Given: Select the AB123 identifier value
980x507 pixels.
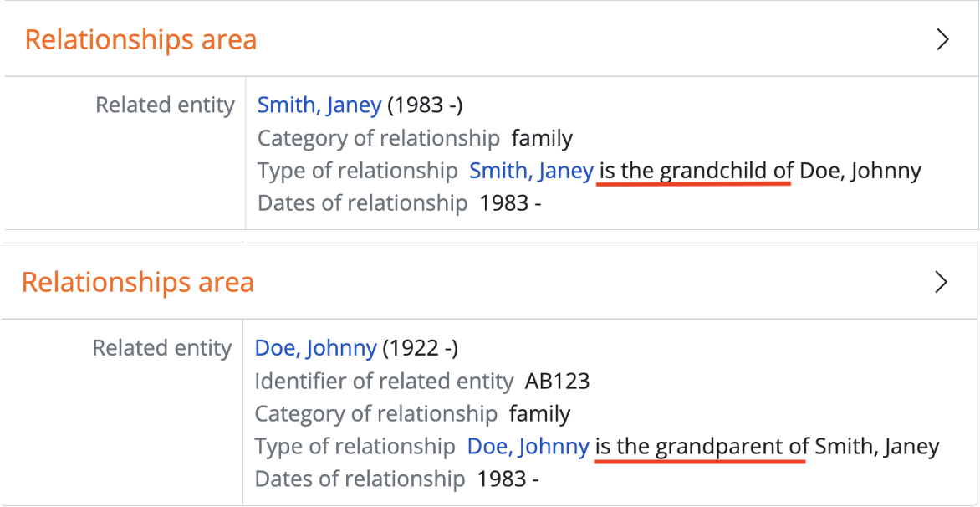Looking at the screenshot, I should point(557,382).
